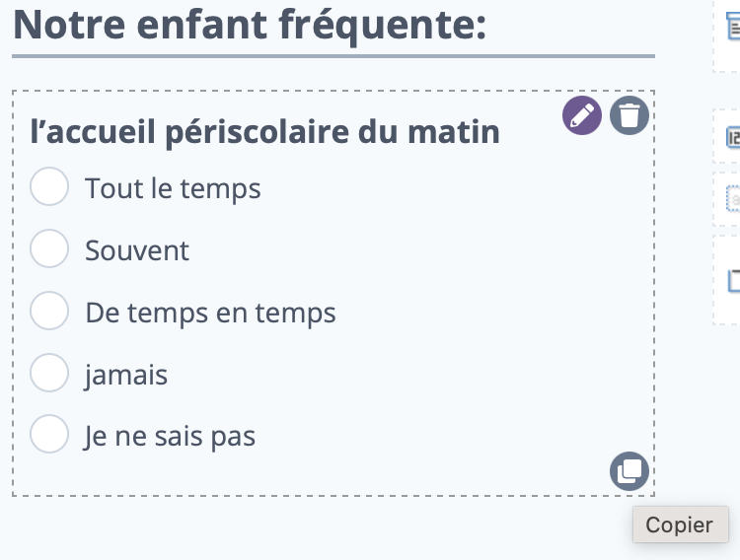The image size is (740, 560).
Task: Select the "Tout le temps" radio button
Action: coord(49,186)
